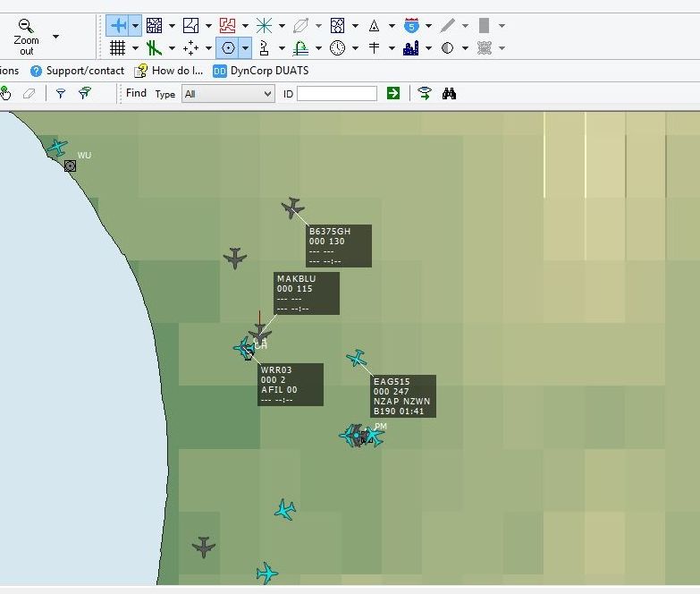Image resolution: width=700 pixels, height=594 pixels.
Task: Click the clock time icon in toolbar
Action: (338, 48)
